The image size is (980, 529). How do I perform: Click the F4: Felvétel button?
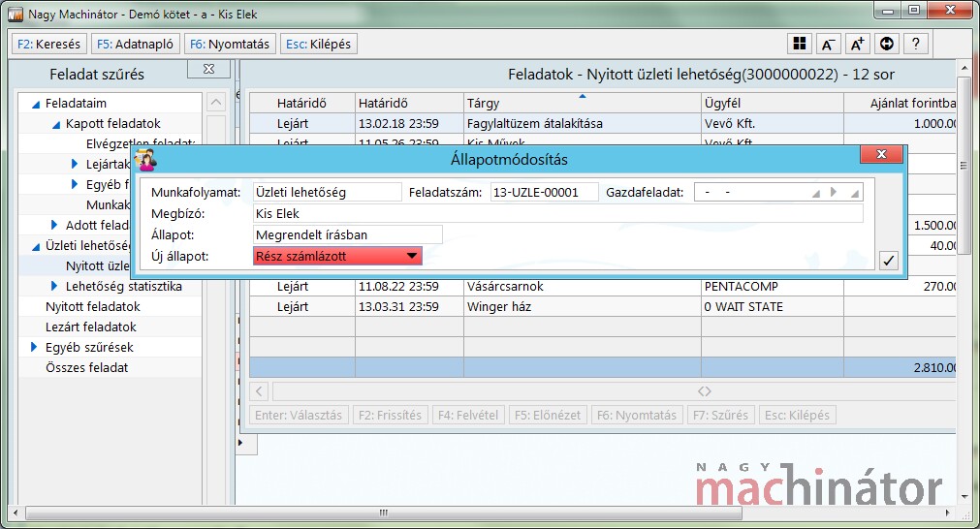pyautogui.click(x=468, y=416)
